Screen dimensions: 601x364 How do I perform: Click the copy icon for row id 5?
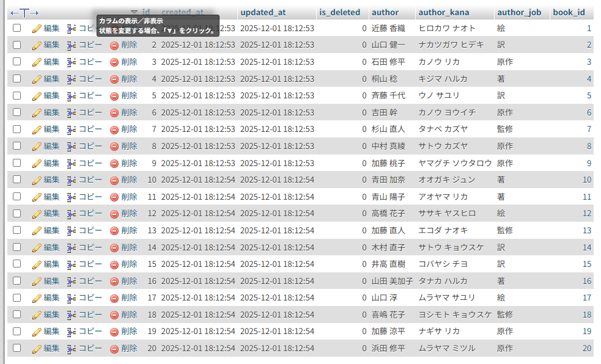pyautogui.click(x=71, y=96)
